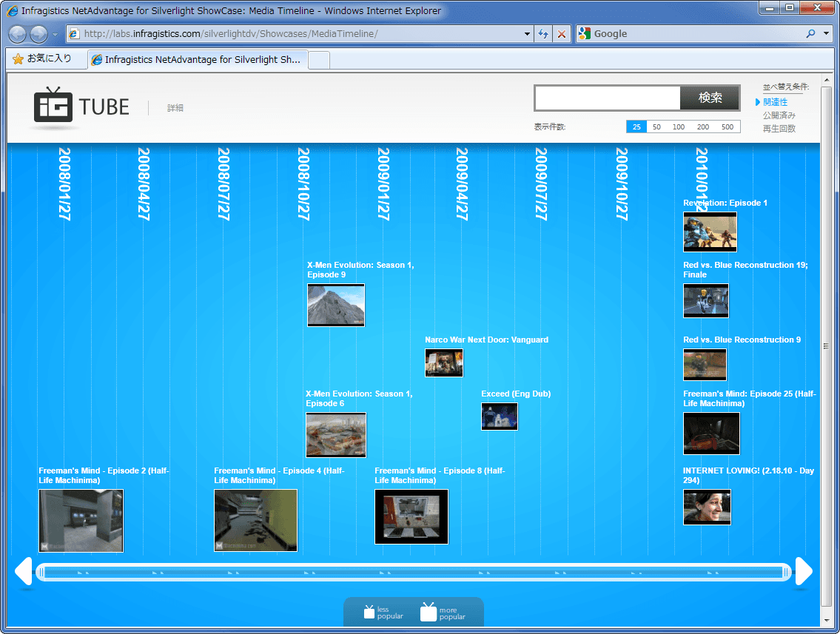Click the left timeline scroll arrow
Viewport: 840px width, 634px height.
tap(24, 571)
